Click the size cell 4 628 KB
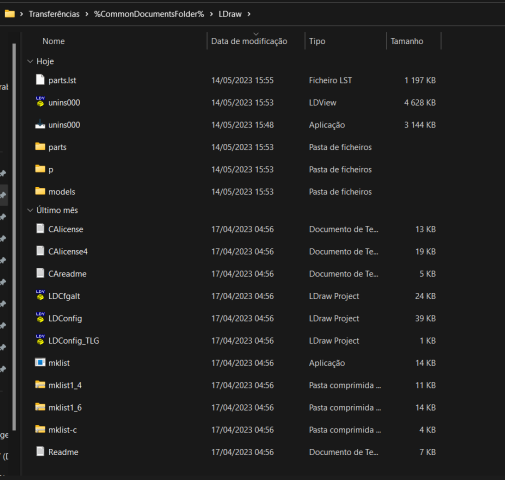 coord(420,103)
